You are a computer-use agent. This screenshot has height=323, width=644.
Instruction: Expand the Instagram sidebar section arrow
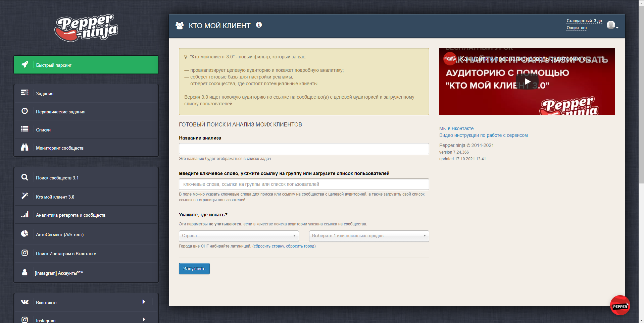(144, 320)
